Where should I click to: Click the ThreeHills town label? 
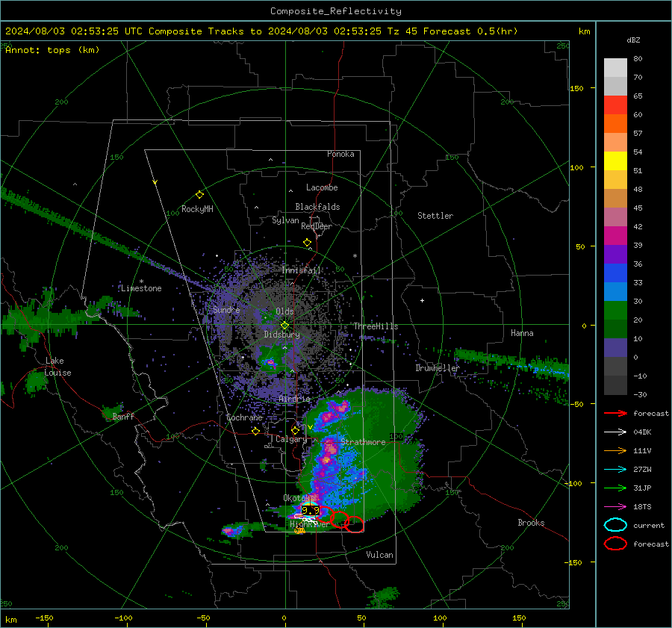[x=376, y=326]
